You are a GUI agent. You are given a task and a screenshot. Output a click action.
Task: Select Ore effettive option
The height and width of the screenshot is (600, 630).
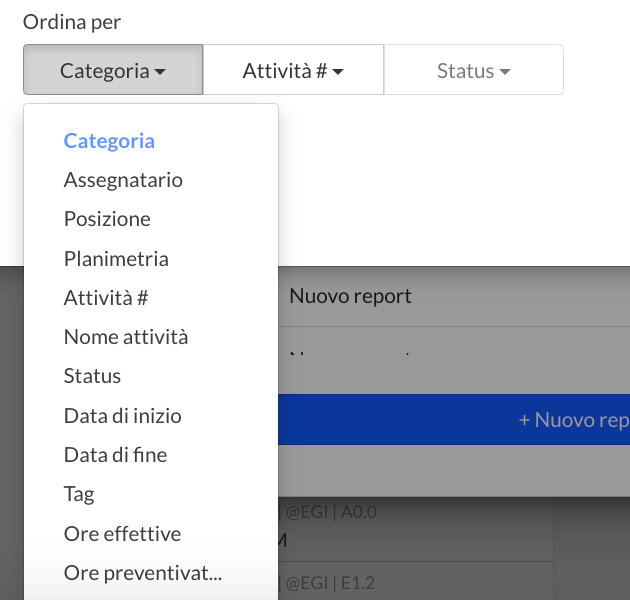(122, 534)
